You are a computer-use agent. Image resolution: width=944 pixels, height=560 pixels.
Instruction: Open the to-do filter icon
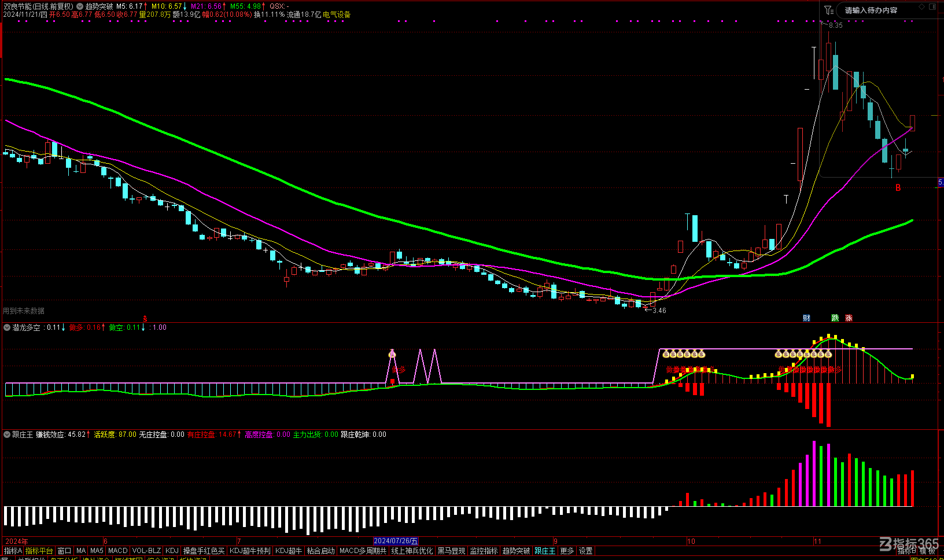(828, 10)
